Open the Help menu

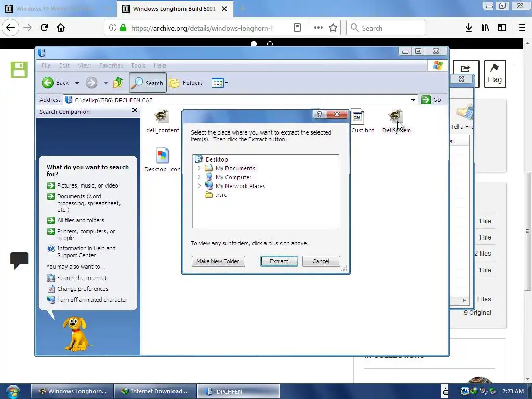[x=160, y=65]
